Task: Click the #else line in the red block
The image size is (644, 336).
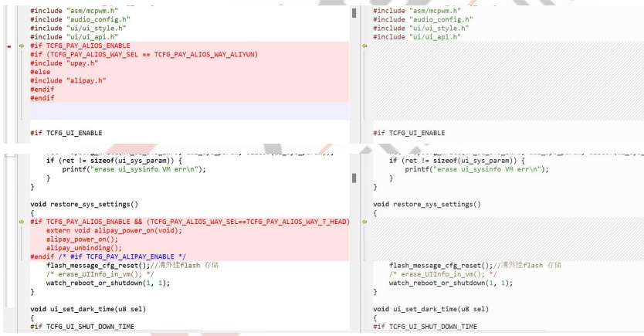Action: 40,73
